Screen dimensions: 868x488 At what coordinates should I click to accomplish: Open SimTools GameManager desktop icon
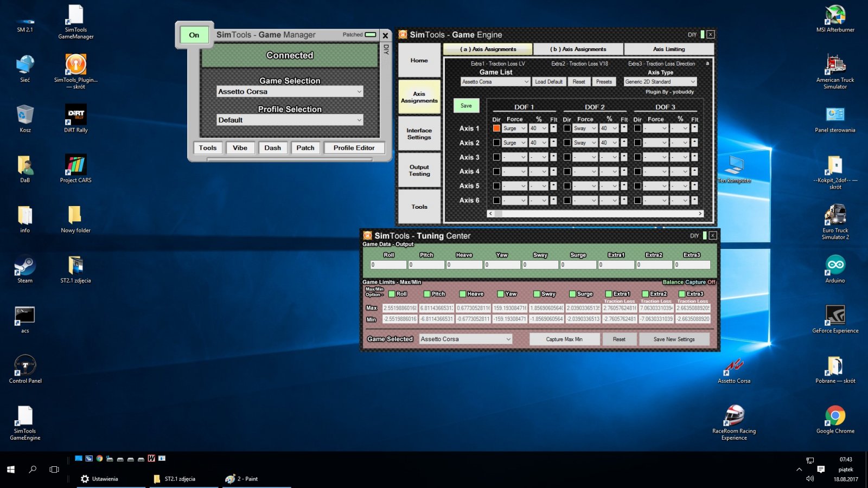pyautogui.click(x=75, y=22)
